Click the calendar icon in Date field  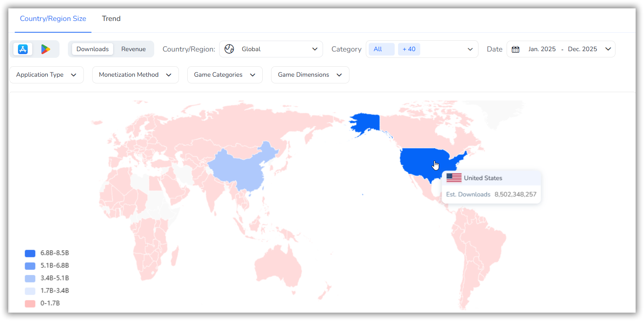(515, 49)
